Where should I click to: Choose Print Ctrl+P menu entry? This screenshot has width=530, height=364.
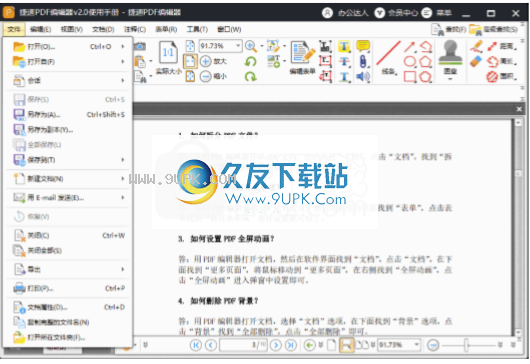click(68, 288)
